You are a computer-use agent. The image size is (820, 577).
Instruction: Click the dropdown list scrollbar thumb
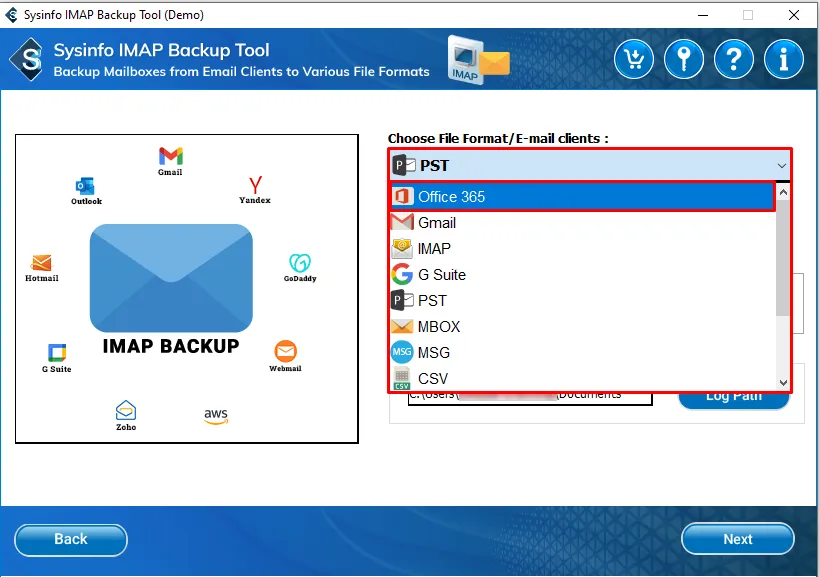(783, 258)
